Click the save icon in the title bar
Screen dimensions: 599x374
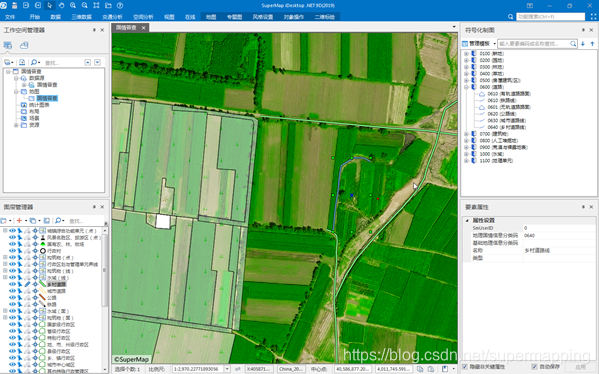(15, 5)
